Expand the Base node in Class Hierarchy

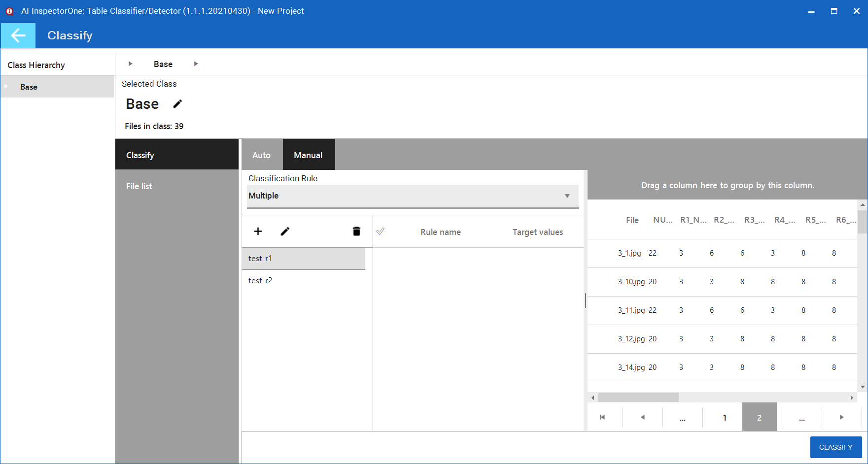coord(6,87)
